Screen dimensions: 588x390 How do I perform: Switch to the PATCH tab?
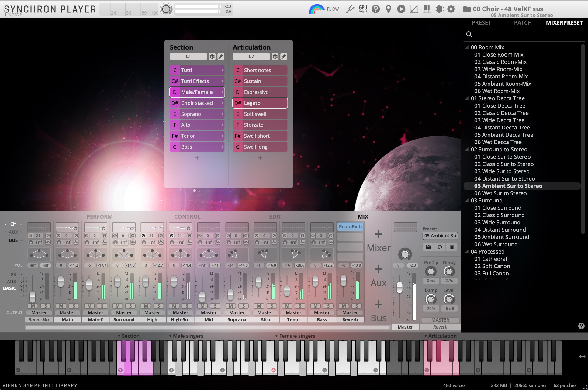point(523,23)
